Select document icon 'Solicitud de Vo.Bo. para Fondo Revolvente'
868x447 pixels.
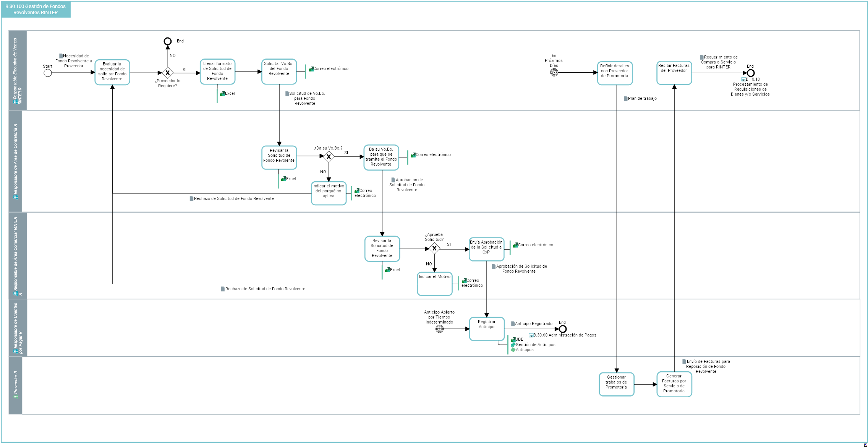tap(287, 93)
